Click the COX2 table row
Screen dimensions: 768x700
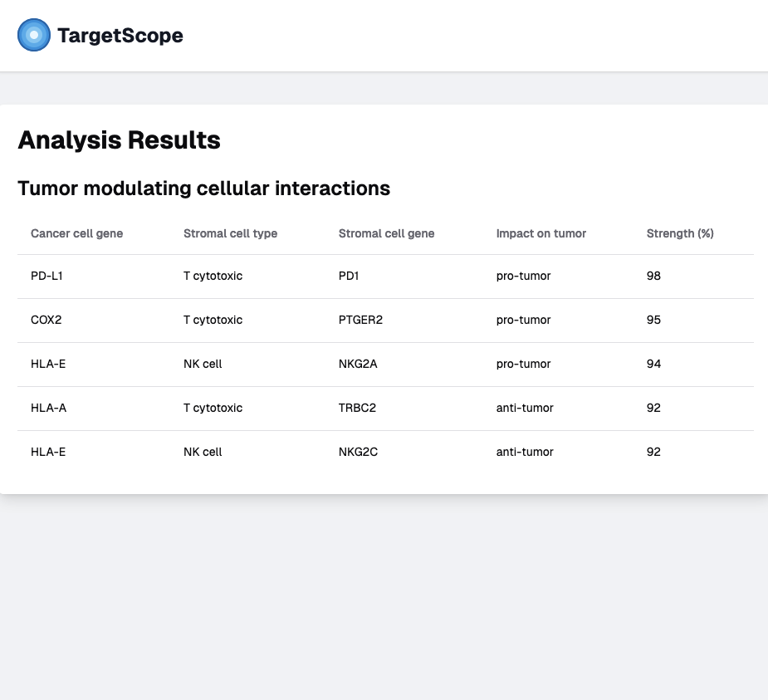(x=384, y=320)
